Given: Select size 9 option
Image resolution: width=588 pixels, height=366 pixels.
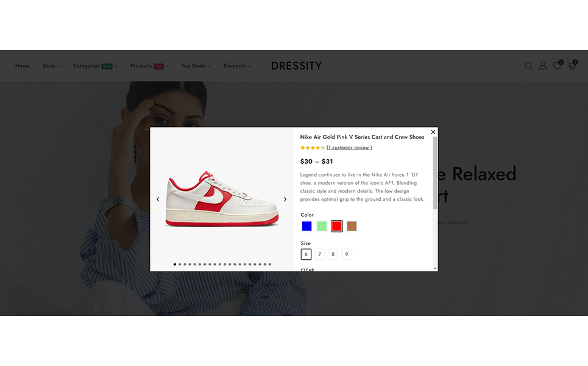Looking at the screenshot, I should coord(347,254).
